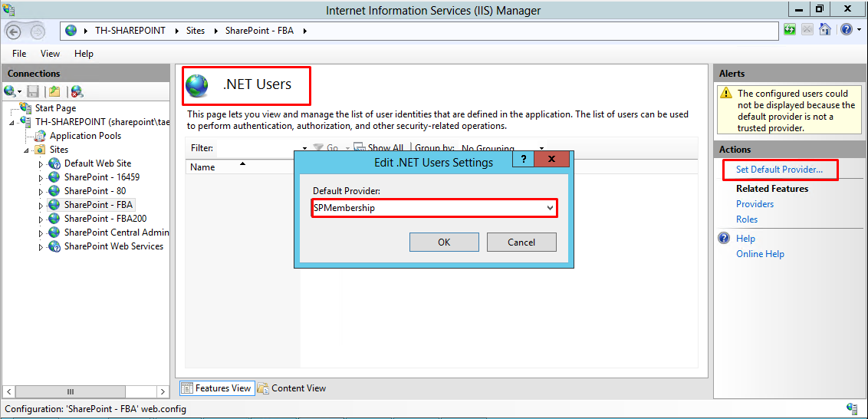Click the status bar network icon at bottom right

coord(853,408)
